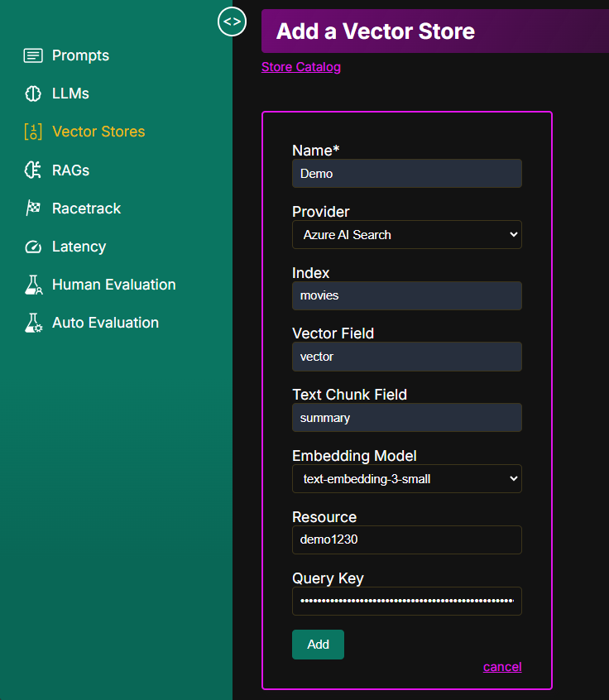This screenshot has height=700, width=609.
Task: Click the Vector Stores bracket icon
Action: tap(33, 132)
